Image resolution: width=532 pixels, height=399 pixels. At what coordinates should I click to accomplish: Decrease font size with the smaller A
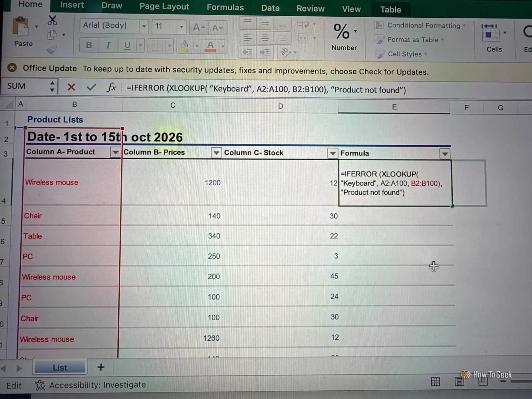(x=217, y=28)
